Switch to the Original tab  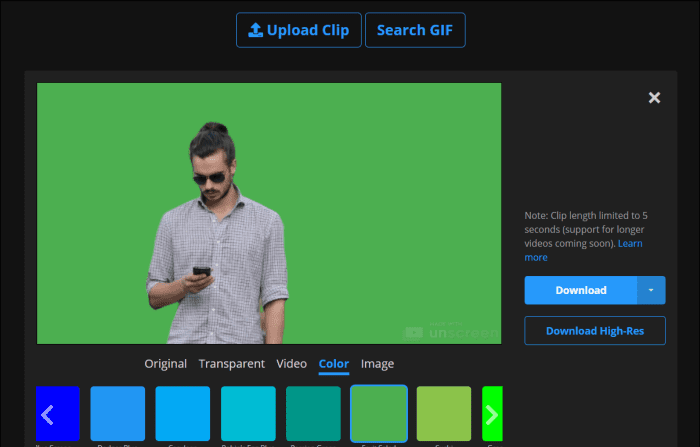tap(166, 363)
